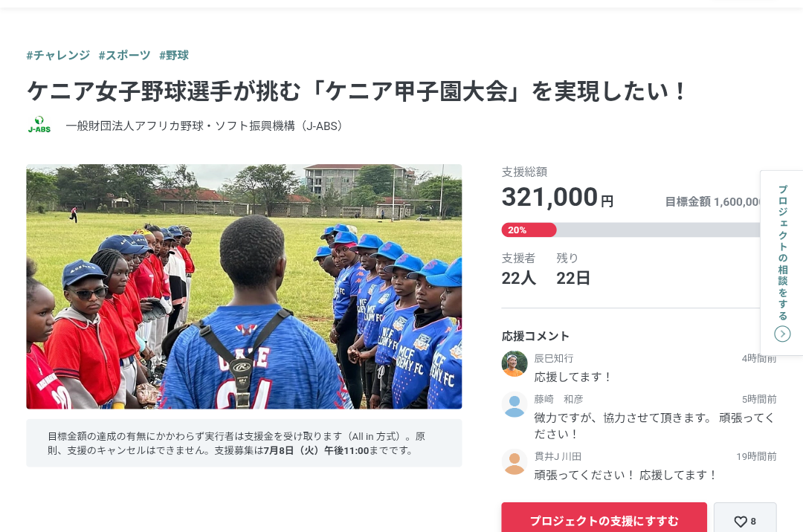Click the Kenya baseball team project photo
This screenshot has height=532, width=803.
click(244, 287)
